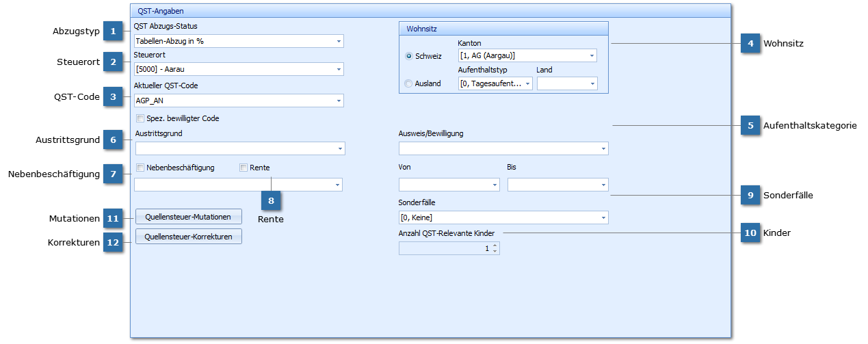Click the numbered marker 1 for Abzugstyp
868x344 pixels.
113,31
